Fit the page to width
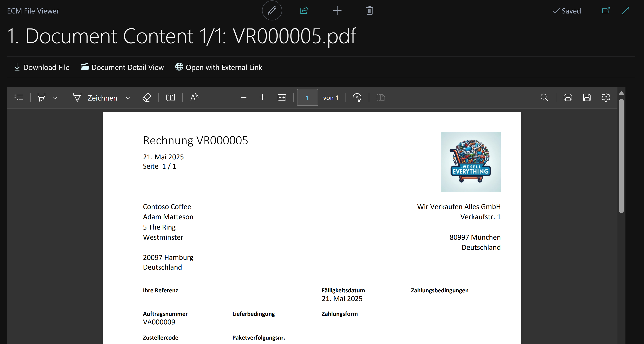The height and width of the screenshot is (344, 644). point(282,97)
